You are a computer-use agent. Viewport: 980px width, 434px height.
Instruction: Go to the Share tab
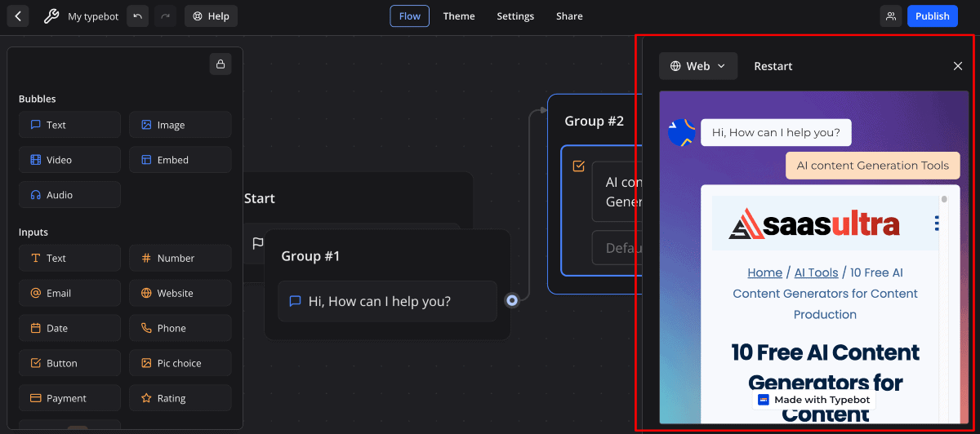[569, 16]
